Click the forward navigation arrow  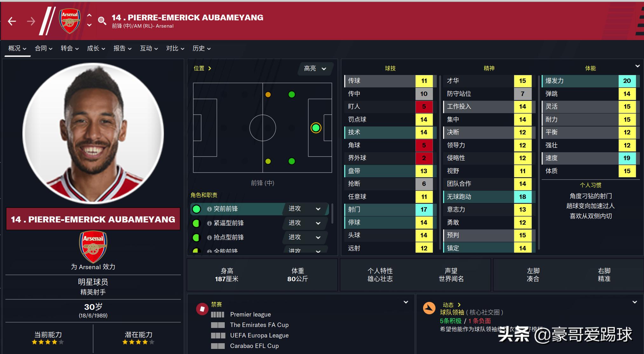tap(31, 21)
